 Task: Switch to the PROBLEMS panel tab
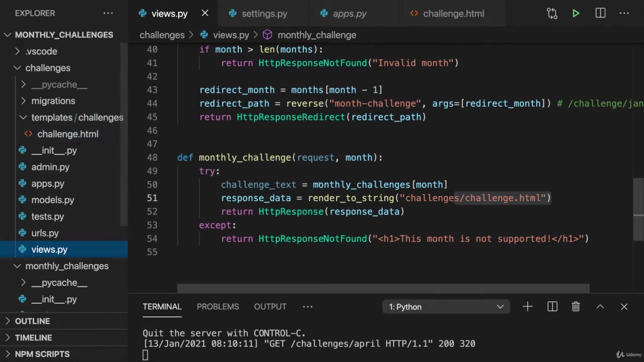(x=218, y=307)
